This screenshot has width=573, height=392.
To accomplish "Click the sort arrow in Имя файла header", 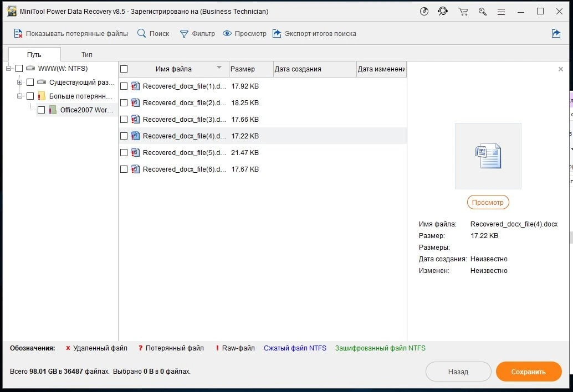I will [219, 68].
